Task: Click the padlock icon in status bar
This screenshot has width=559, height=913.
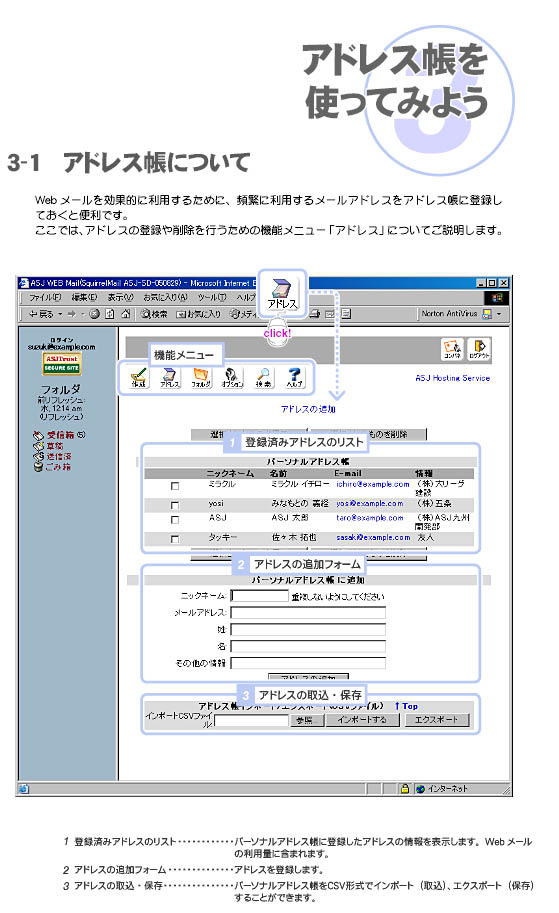Action: click(x=405, y=788)
